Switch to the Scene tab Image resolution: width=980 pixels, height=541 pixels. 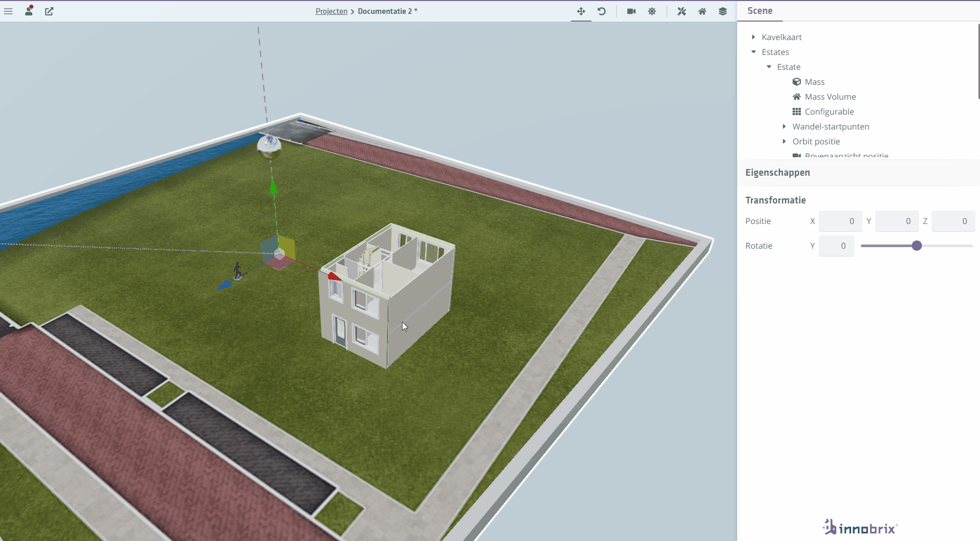tap(760, 11)
